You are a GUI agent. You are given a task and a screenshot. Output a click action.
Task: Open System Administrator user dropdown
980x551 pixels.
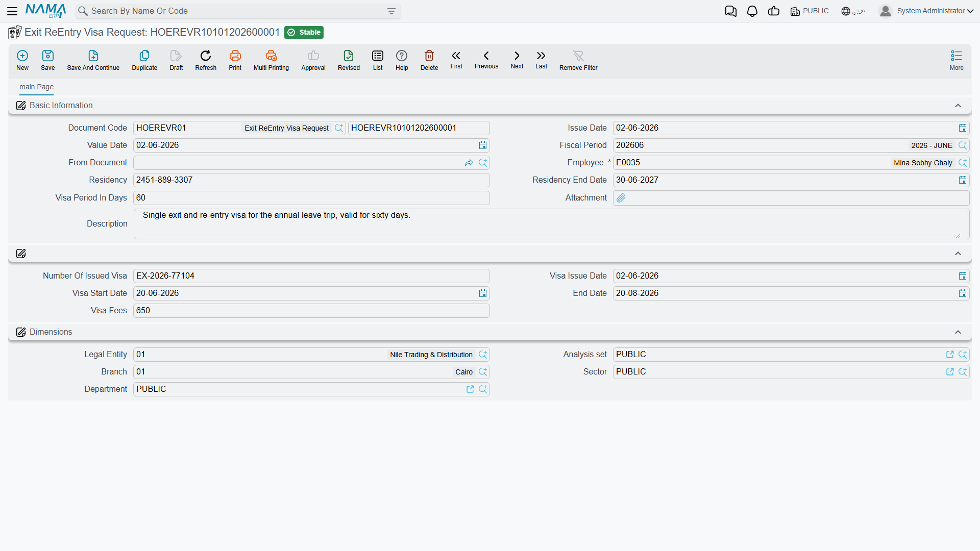pyautogui.click(x=926, y=11)
